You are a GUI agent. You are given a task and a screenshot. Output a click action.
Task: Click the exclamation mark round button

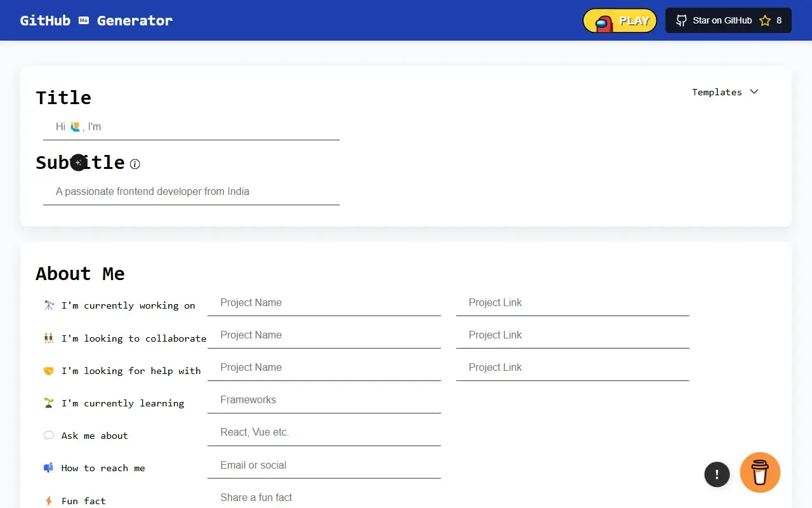[717, 474]
